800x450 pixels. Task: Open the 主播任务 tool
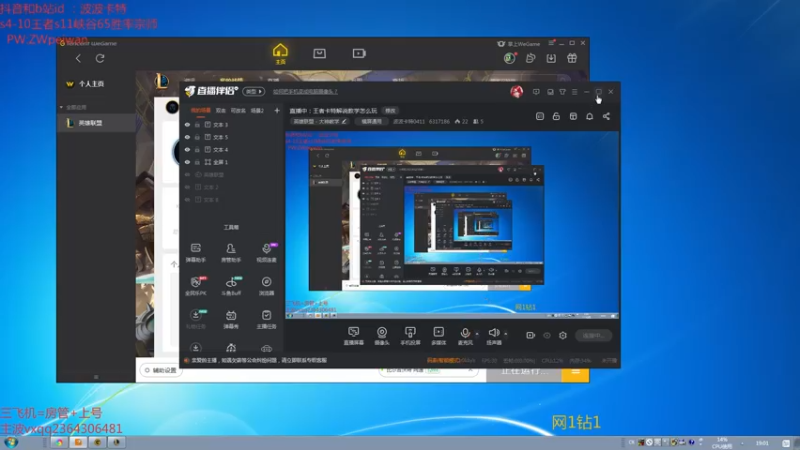coord(266,319)
